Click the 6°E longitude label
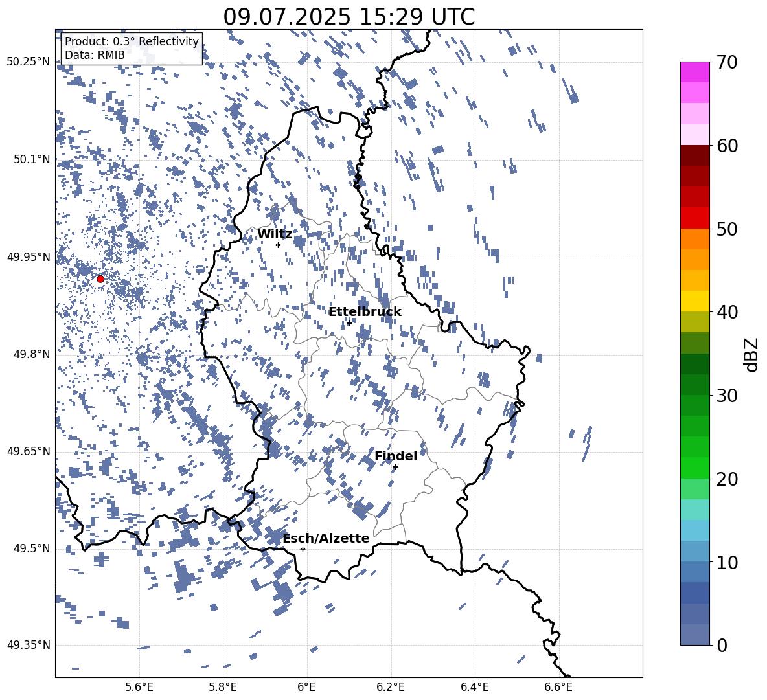 coord(306,688)
